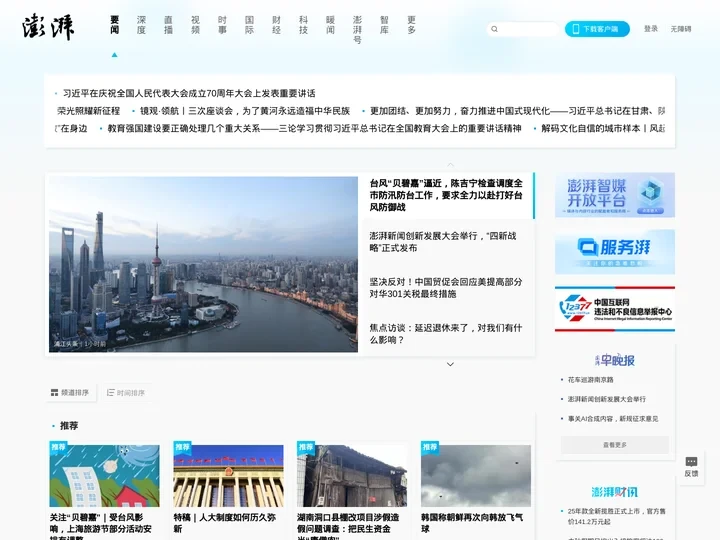The width and height of the screenshot is (720, 540).
Task: Open the 深度 tab
Action: [141, 25]
